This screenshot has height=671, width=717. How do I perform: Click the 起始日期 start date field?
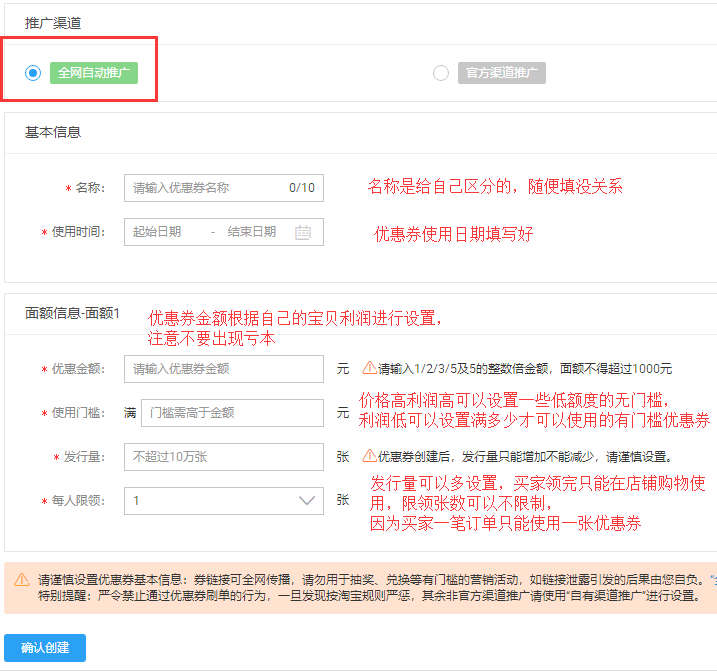(158, 232)
